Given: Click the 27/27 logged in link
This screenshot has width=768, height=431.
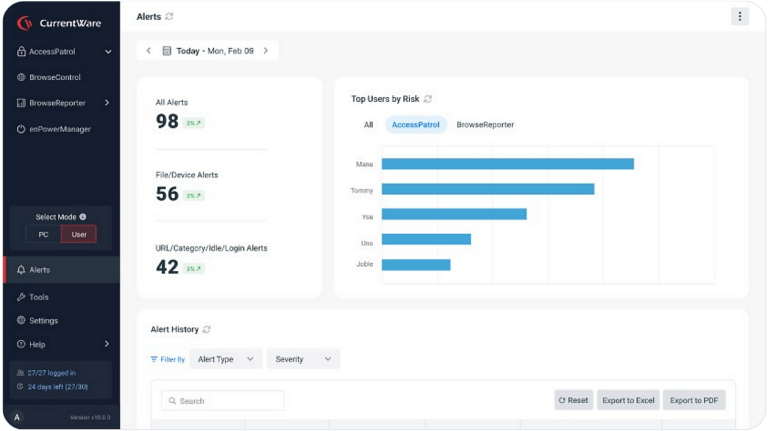Looking at the screenshot, I should [51, 373].
